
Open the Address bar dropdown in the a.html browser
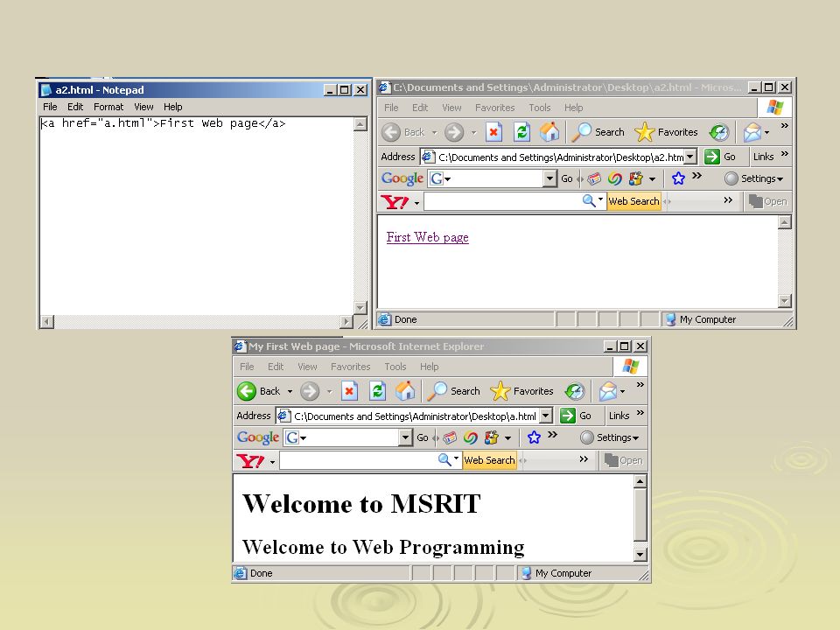click(x=546, y=416)
